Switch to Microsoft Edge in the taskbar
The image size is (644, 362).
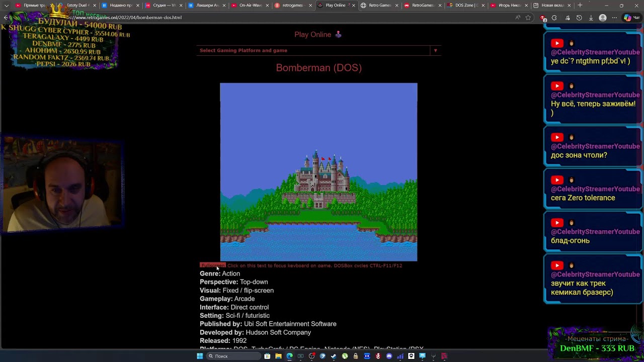[x=289, y=356]
